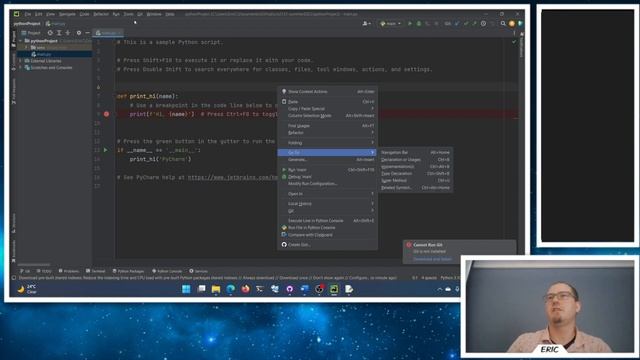The image size is (640, 360).
Task: Click Debug 'main' bug icon entry
Action: (327, 177)
